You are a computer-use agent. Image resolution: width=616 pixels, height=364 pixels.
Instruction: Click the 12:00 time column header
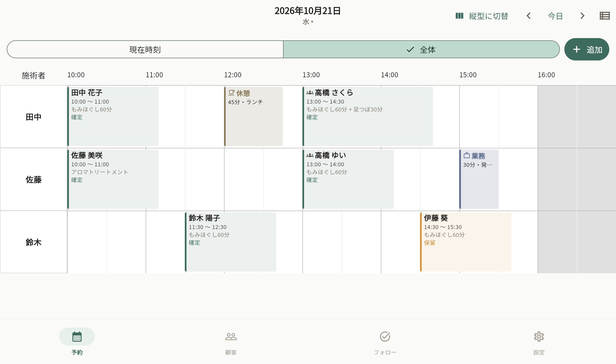coord(233,75)
